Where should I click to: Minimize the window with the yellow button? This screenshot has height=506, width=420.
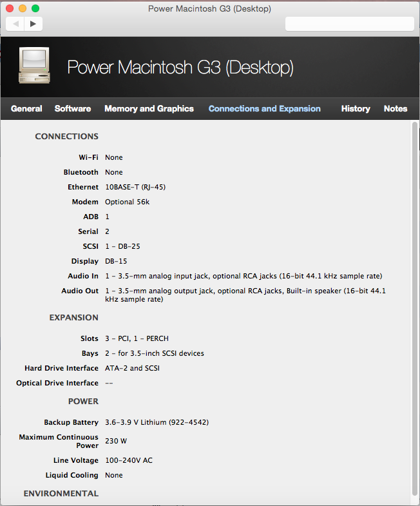(x=23, y=8)
